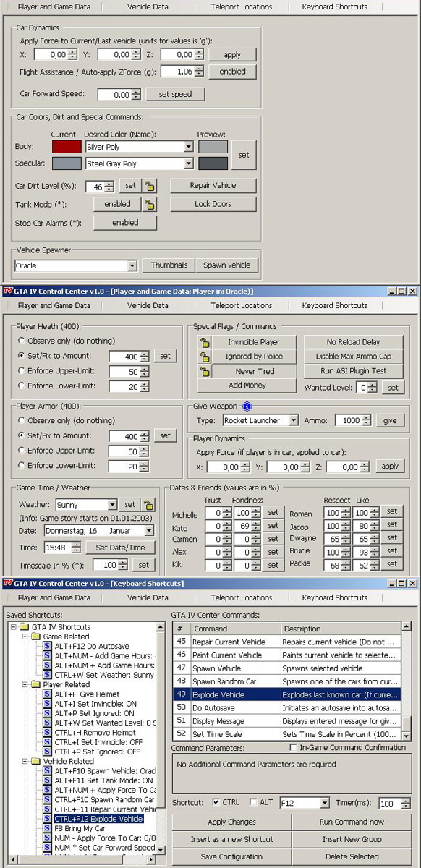Screen dimensions: 421x868
Task: Check the ALT shortcut checkbox
Action: pos(252,802)
